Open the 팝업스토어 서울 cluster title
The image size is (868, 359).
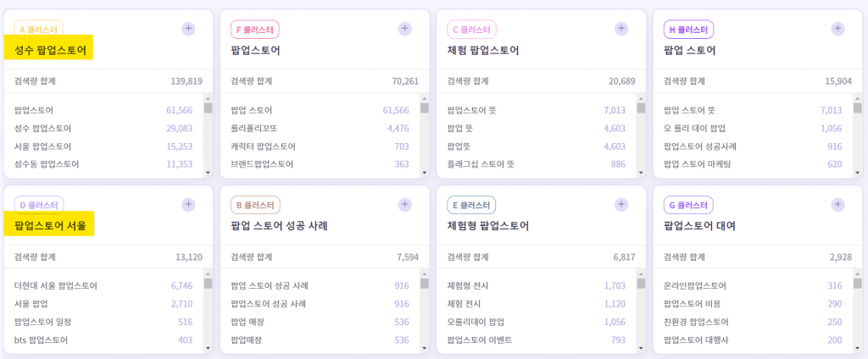pos(50,226)
